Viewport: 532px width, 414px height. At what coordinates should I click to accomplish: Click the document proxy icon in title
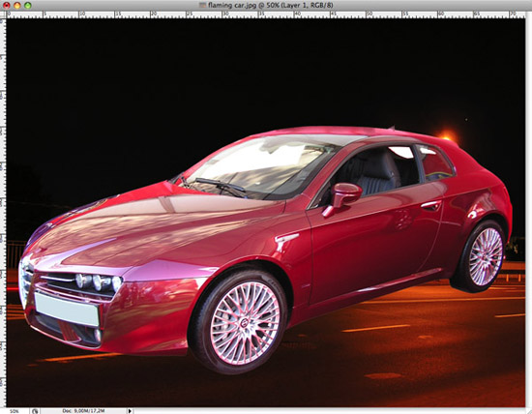202,5
